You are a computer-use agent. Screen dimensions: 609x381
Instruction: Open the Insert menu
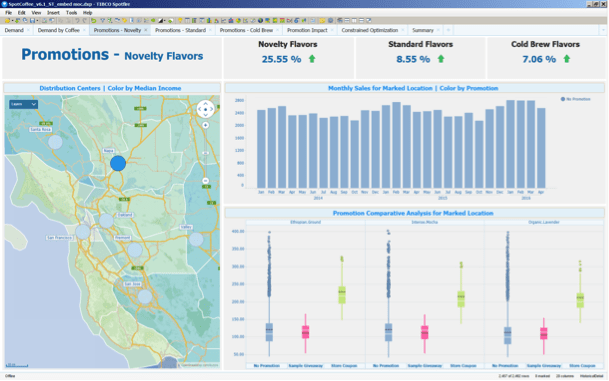pos(53,12)
